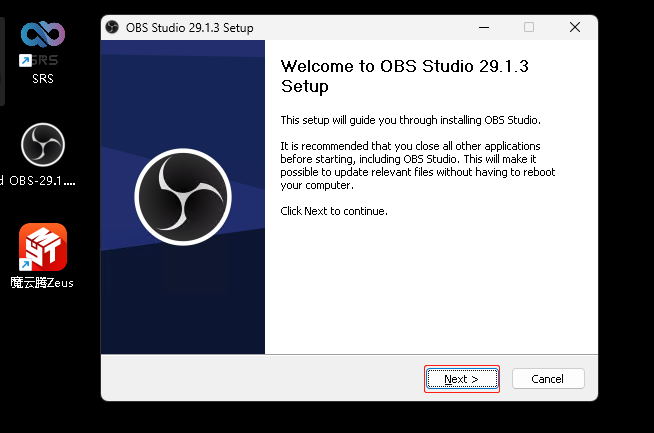Click the small OBS icon in title bar

[x=114, y=27]
